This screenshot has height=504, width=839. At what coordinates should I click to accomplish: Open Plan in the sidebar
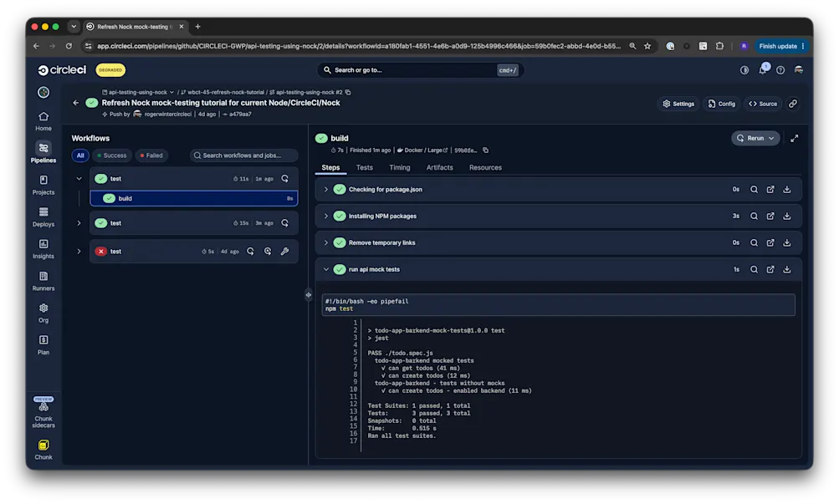(43, 345)
